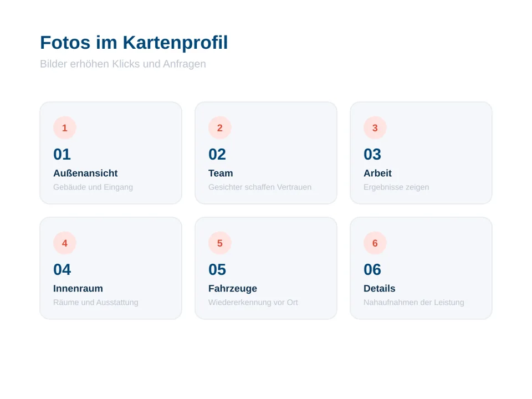This screenshot has height=399, width=532.
Task: Select the 'Details' card title
Action: (x=379, y=288)
